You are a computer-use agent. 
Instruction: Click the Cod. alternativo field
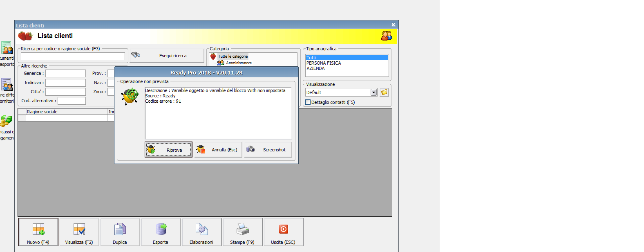(x=72, y=101)
